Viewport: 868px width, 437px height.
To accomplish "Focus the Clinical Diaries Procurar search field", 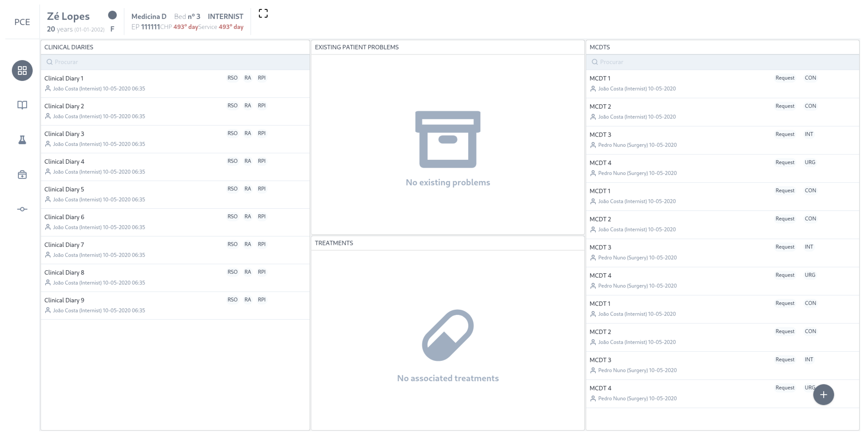I will [x=175, y=62].
